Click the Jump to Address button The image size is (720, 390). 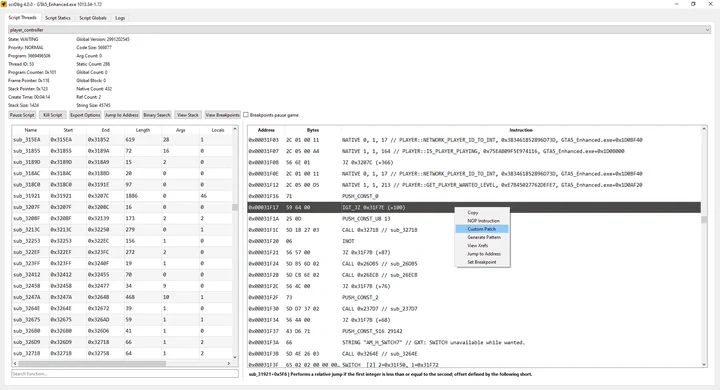(x=122, y=115)
